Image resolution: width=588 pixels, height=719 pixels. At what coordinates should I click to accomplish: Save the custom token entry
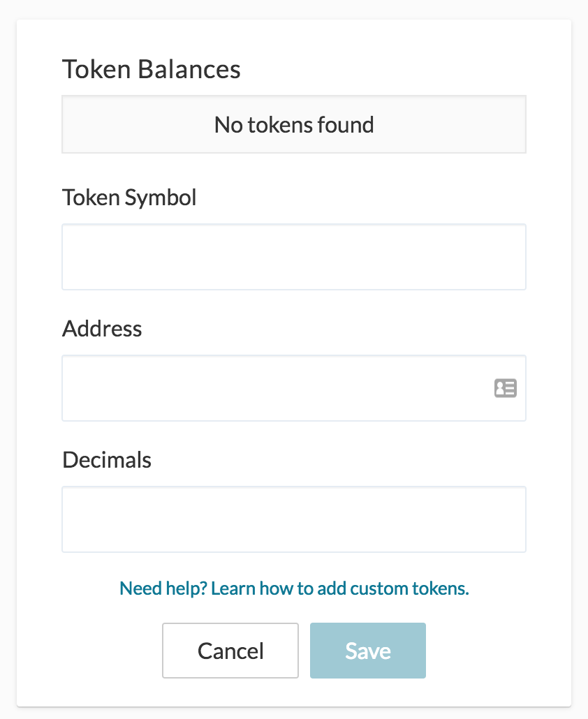point(367,651)
